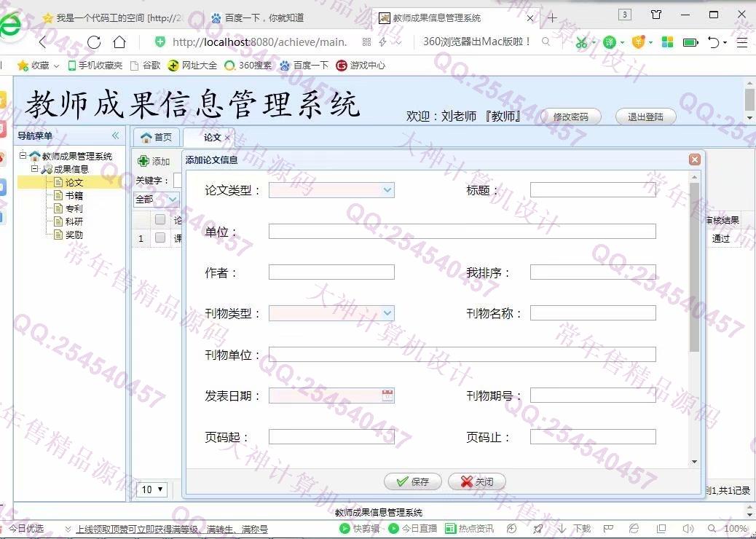Open the page size dropdown showing 10
This screenshot has height=539, width=756.
tap(151, 489)
